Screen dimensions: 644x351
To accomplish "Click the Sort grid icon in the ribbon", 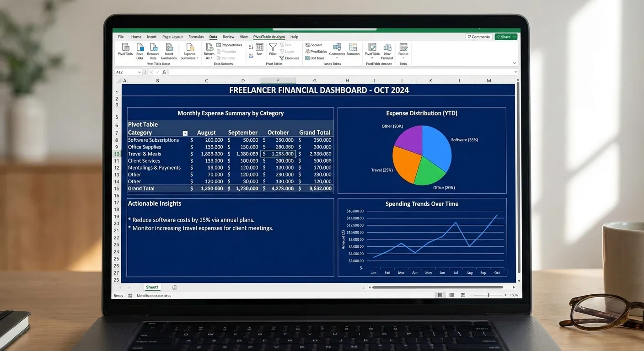I will tap(259, 47).
